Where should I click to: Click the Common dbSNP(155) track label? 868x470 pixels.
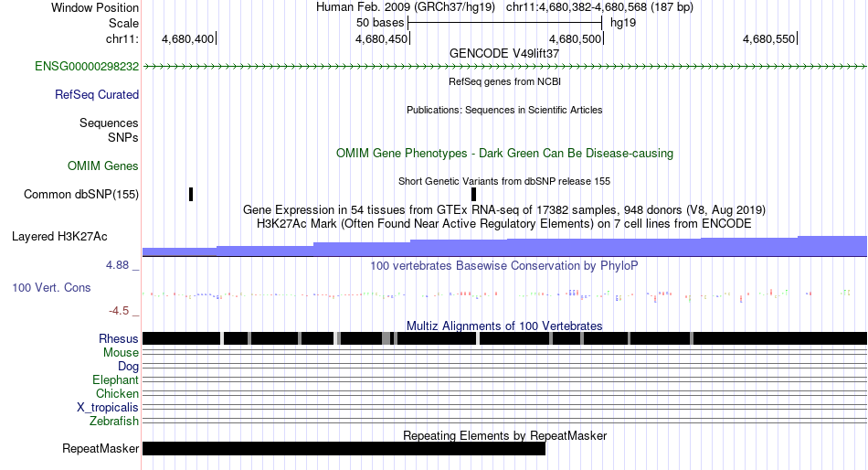(x=81, y=195)
